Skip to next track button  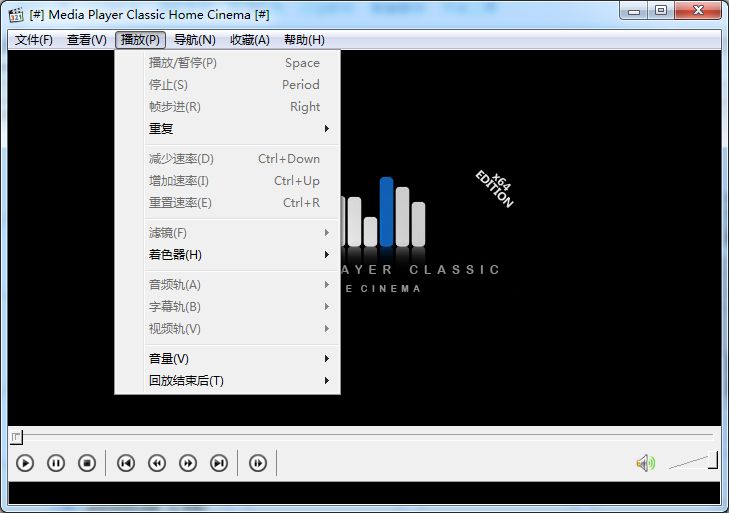click(x=219, y=463)
